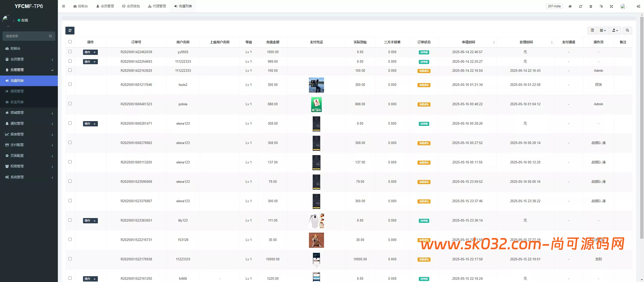644x282 pixels.
Task: Click the refresh icon in the top navbar
Action: pyautogui.click(x=581, y=6)
